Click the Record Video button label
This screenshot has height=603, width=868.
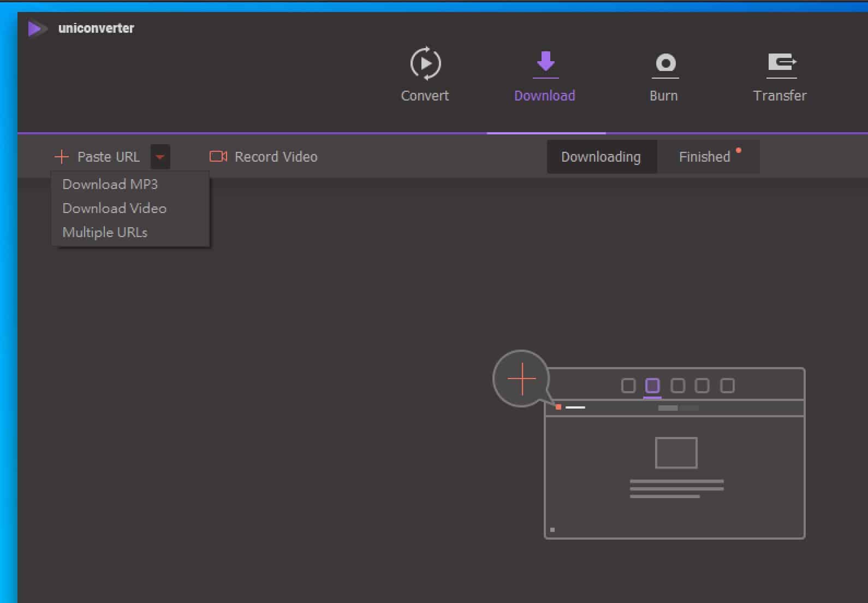click(276, 157)
